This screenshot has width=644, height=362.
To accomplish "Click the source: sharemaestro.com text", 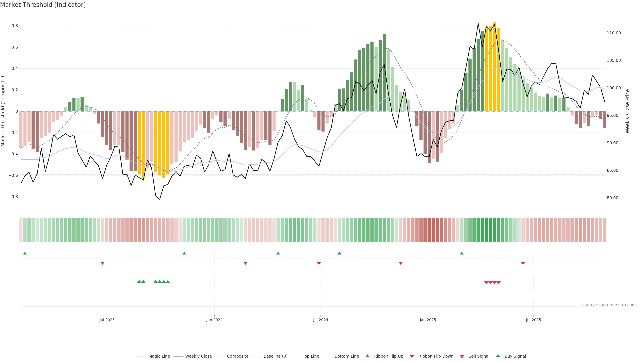I will pyautogui.click(x=609, y=305).
